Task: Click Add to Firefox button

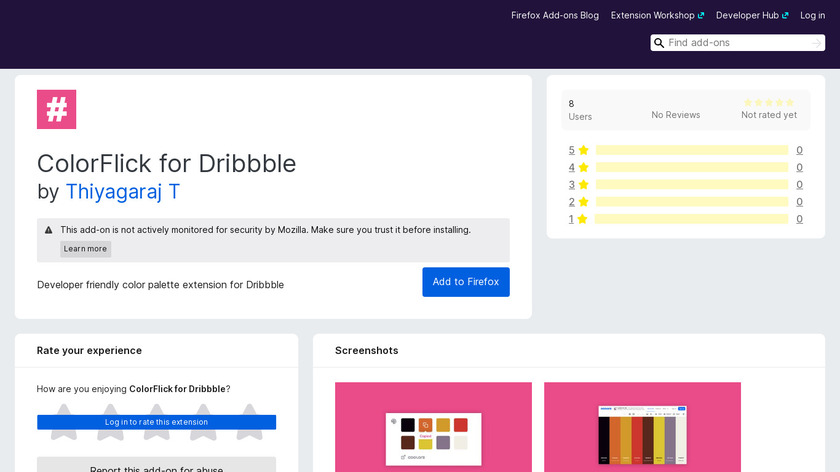Action: (466, 282)
